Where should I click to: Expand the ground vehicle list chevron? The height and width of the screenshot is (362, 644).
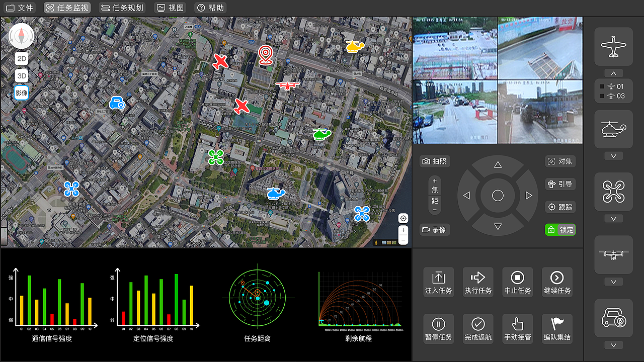click(613, 345)
